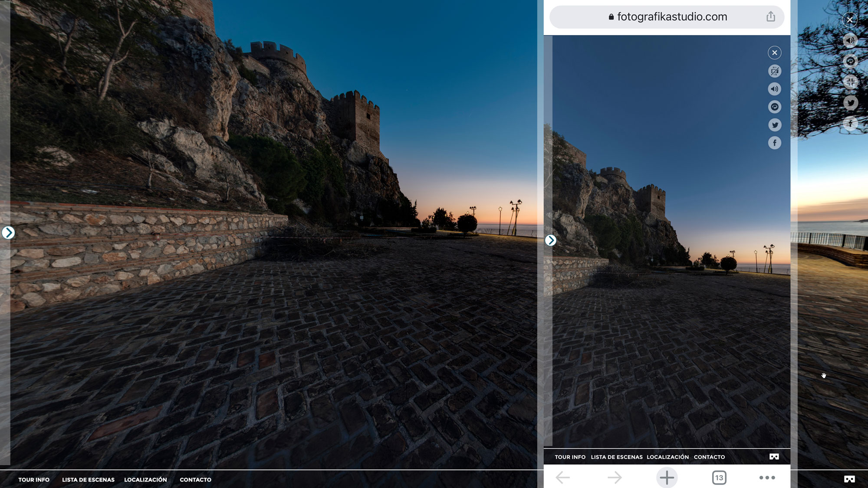Share on Twitter from desktop tour icons

click(x=850, y=103)
